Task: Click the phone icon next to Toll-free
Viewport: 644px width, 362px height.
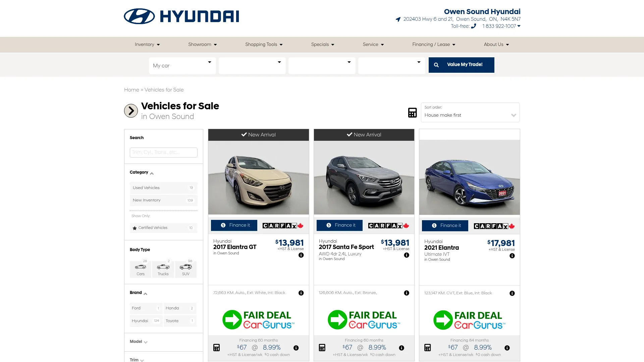Action: pos(474,26)
